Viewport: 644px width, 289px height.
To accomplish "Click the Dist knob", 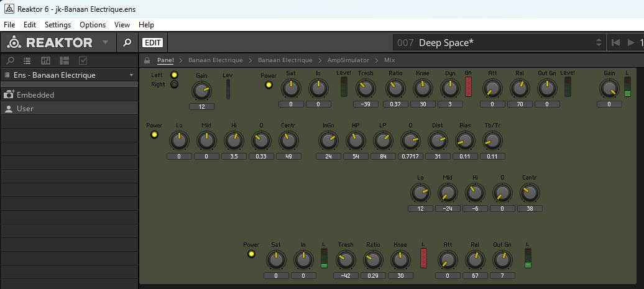I will (438, 140).
